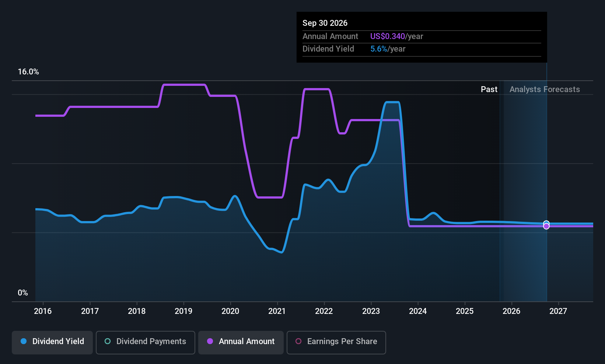Click the white-blue dividend yield data marker

point(546,223)
